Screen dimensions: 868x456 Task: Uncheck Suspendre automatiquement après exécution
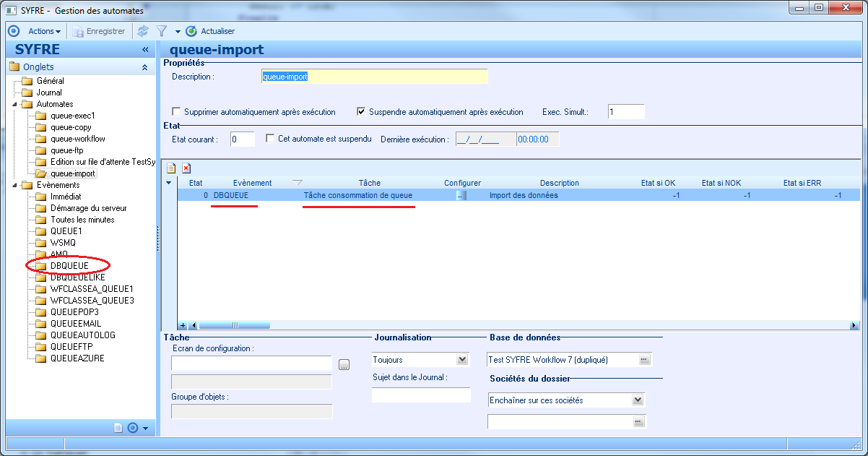point(361,112)
